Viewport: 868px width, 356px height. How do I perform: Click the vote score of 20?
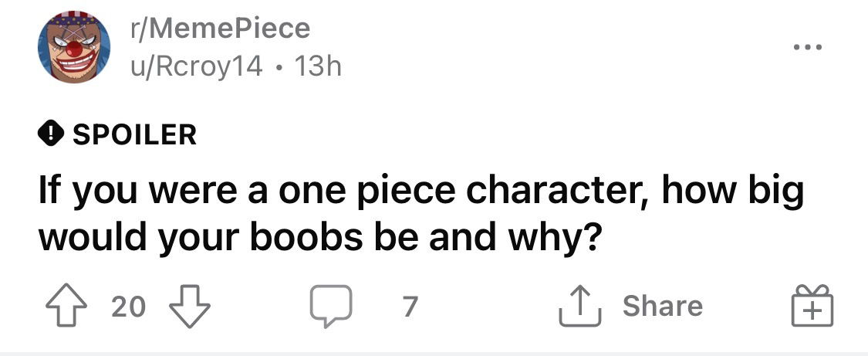(128, 307)
